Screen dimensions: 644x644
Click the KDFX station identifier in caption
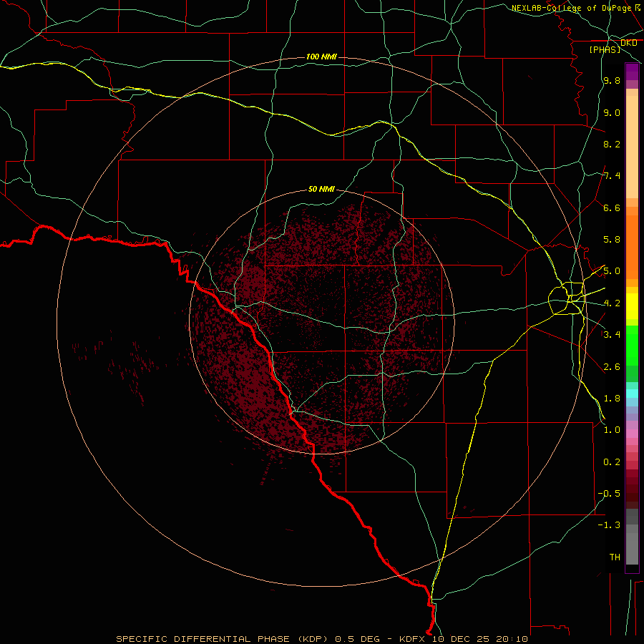pyautogui.click(x=414, y=639)
